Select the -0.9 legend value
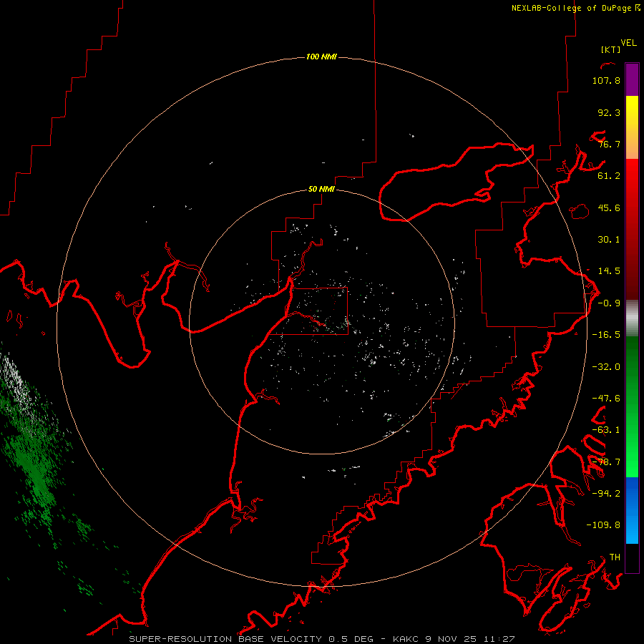The width and height of the screenshot is (644, 644). point(609,303)
